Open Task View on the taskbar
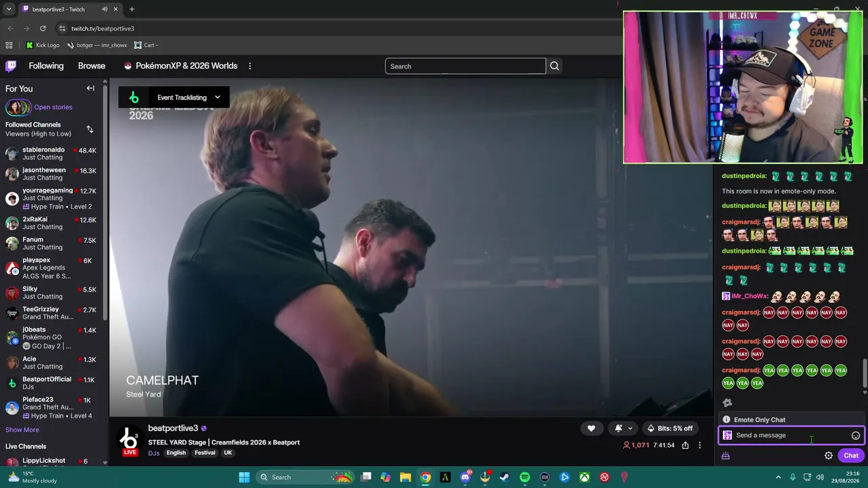The height and width of the screenshot is (488, 868). point(366,477)
